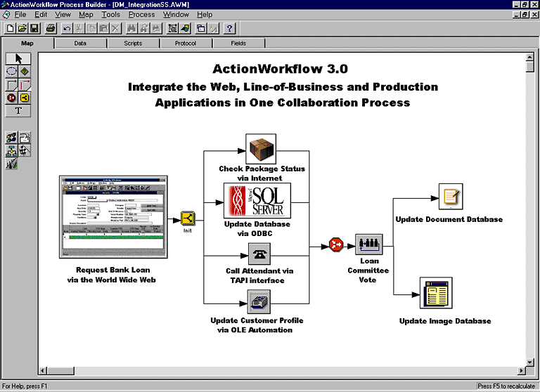Create a new map file
The width and height of the screenshot is (540, 392).
(10, 28)
